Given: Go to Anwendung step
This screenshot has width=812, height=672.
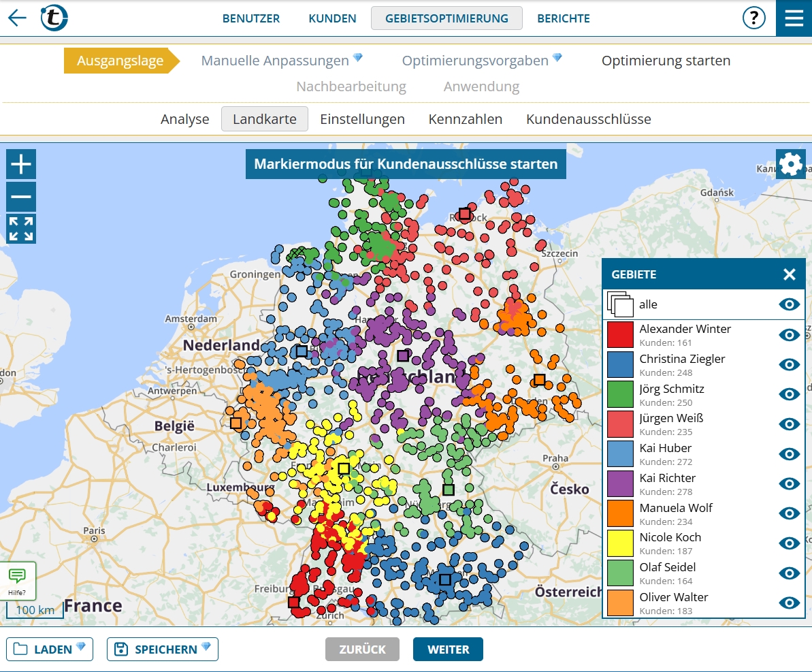Looking at the screenshot, I should (482, 86).
